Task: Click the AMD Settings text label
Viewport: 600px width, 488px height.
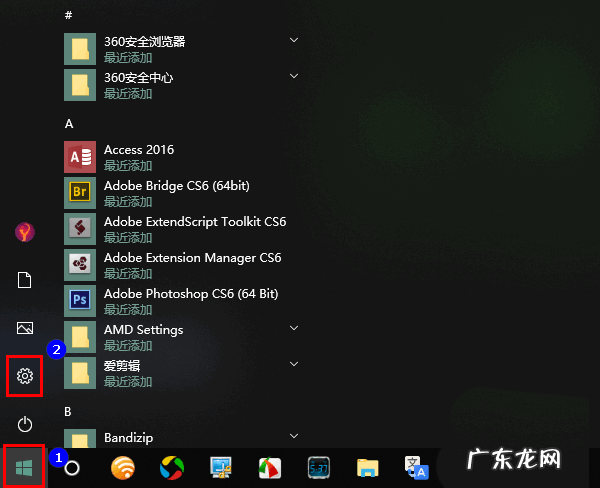Action: pyautogui.click(x=143, y=330)
